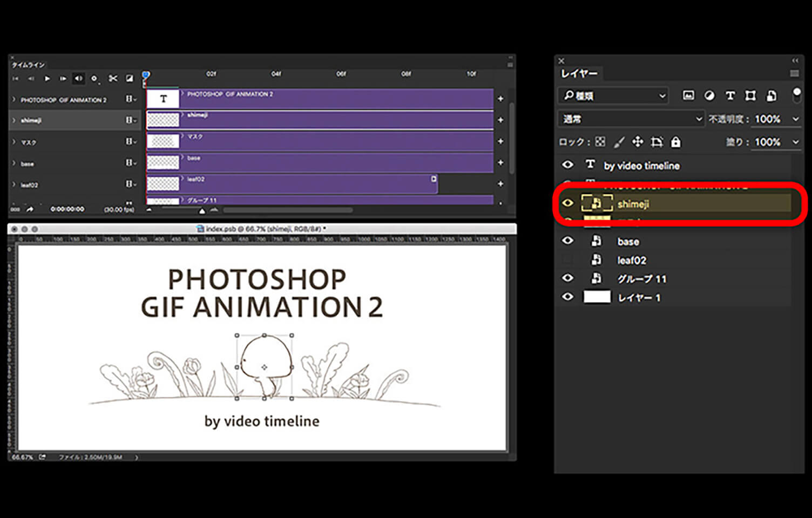Open opacity 不透明度 slider dropdown
This screenshot has width=812, height=518.
795,119
